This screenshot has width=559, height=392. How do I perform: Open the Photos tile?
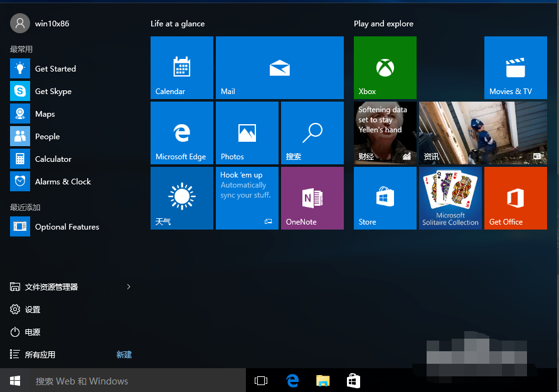247,132
